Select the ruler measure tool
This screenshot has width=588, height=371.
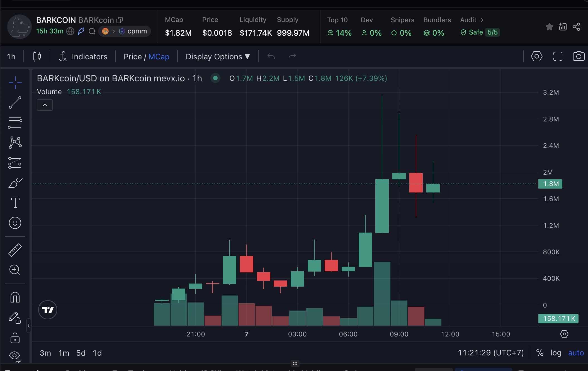click(x=15, y=250)
